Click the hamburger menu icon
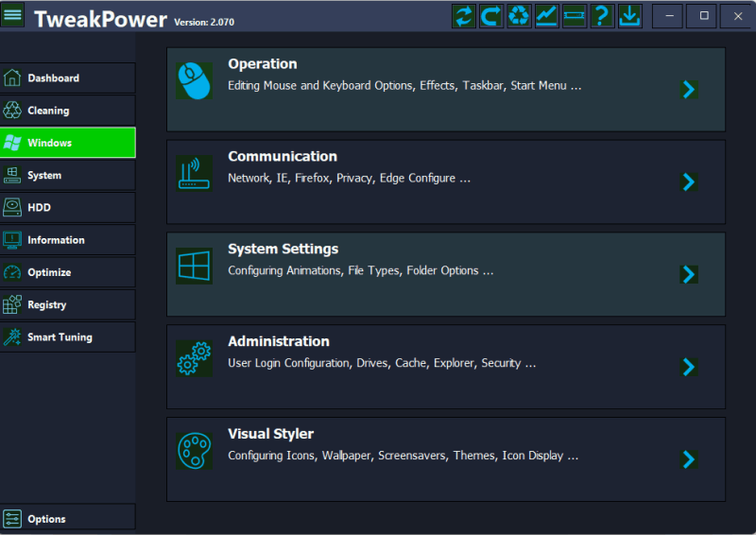The height and width of the screenshot is (535, 756). coord(13,16)
